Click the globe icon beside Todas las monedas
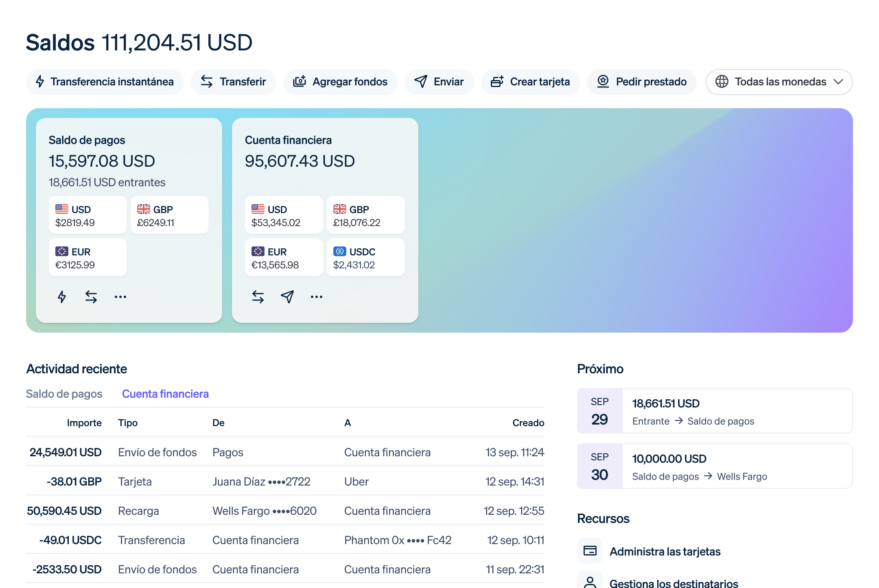 [x=722, y=82]
